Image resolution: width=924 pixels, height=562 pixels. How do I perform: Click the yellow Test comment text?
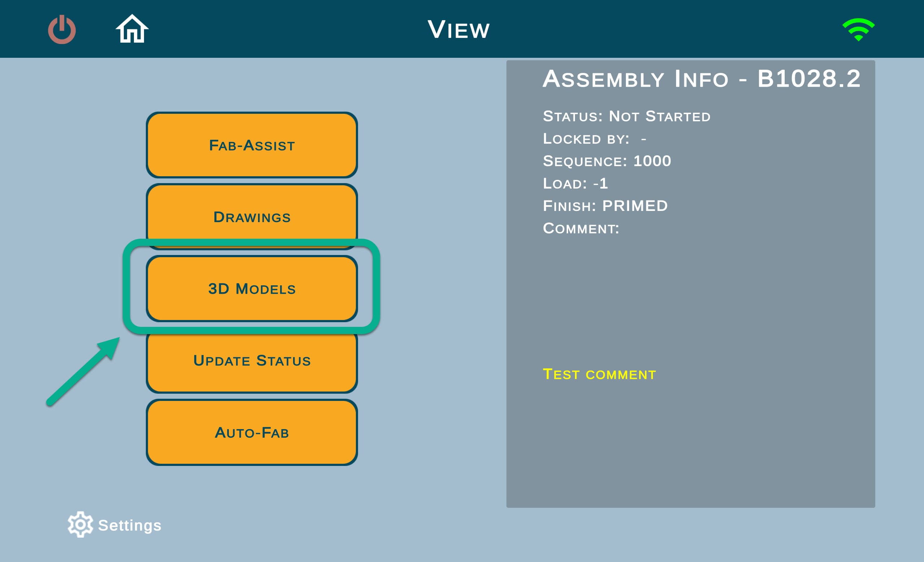599,374
